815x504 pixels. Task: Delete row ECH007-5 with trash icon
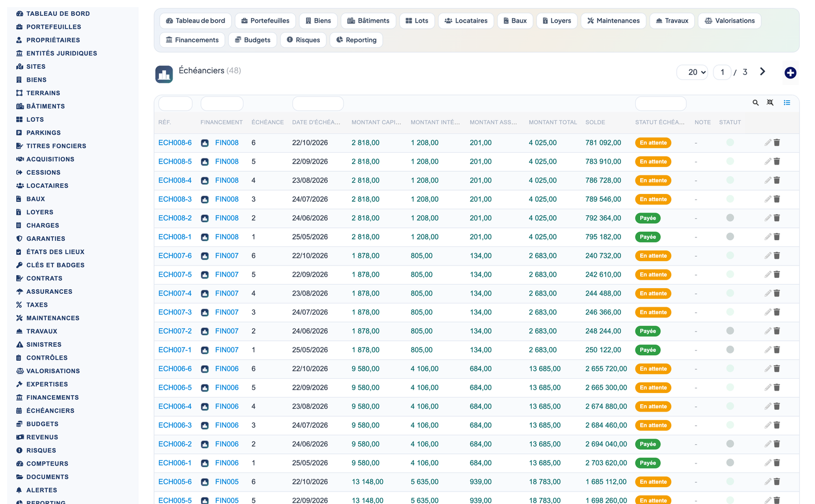pyautogui.click(x=777, y=275)
